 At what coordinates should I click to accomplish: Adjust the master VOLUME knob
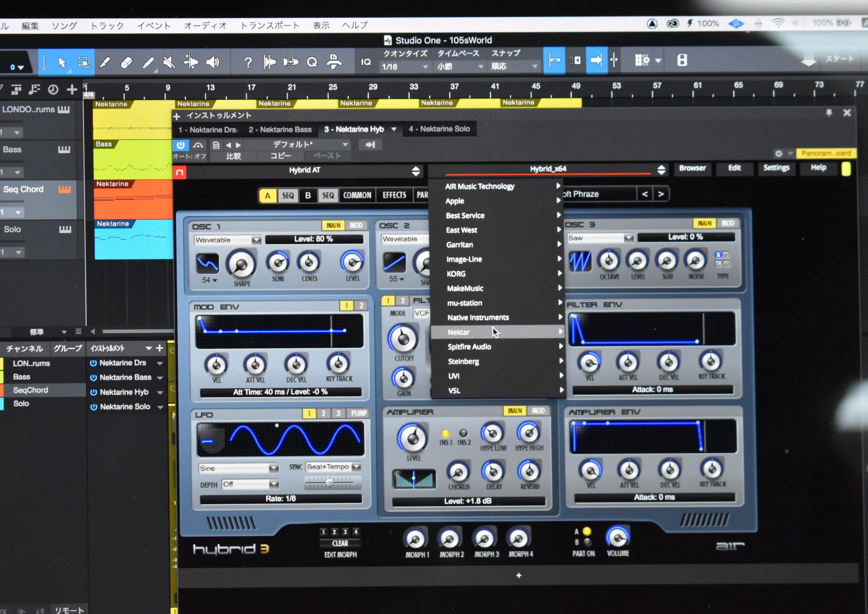[618, 537]
